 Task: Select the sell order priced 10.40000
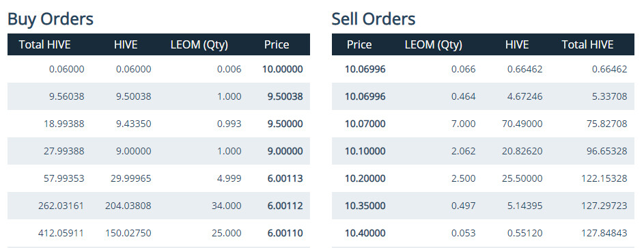tap(483, 233)
